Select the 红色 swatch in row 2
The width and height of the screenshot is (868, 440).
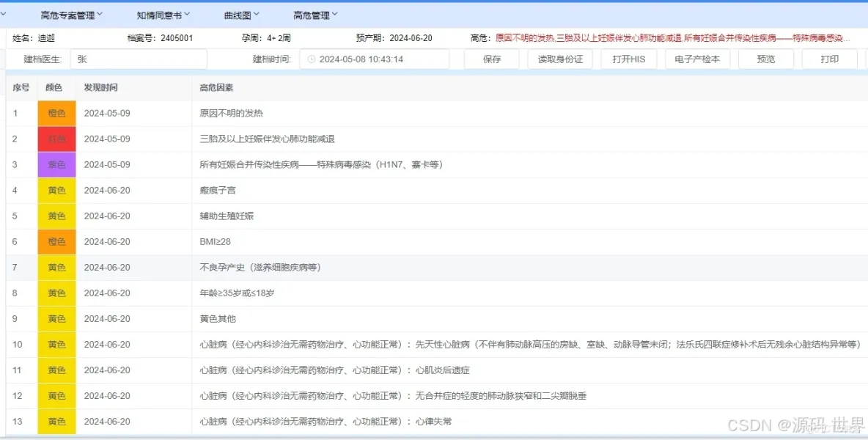(56, 139)
